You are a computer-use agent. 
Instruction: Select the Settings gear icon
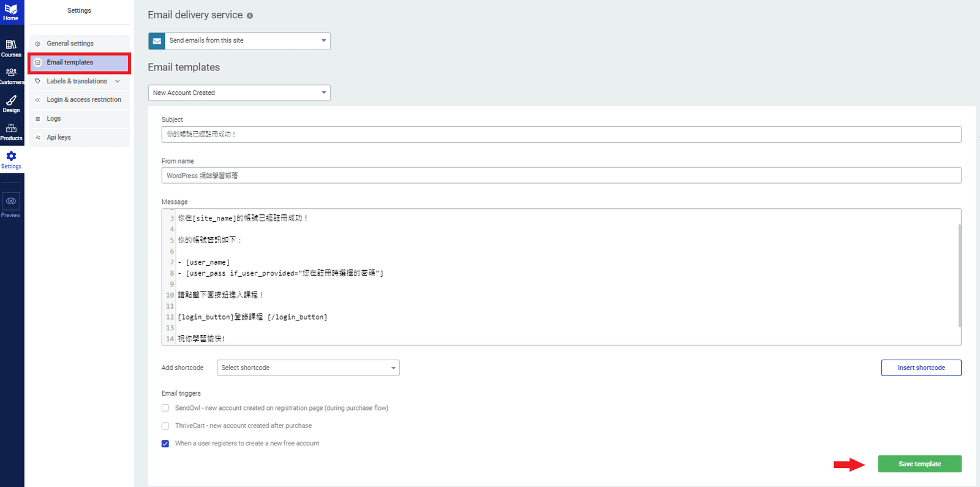pos(11,156)
